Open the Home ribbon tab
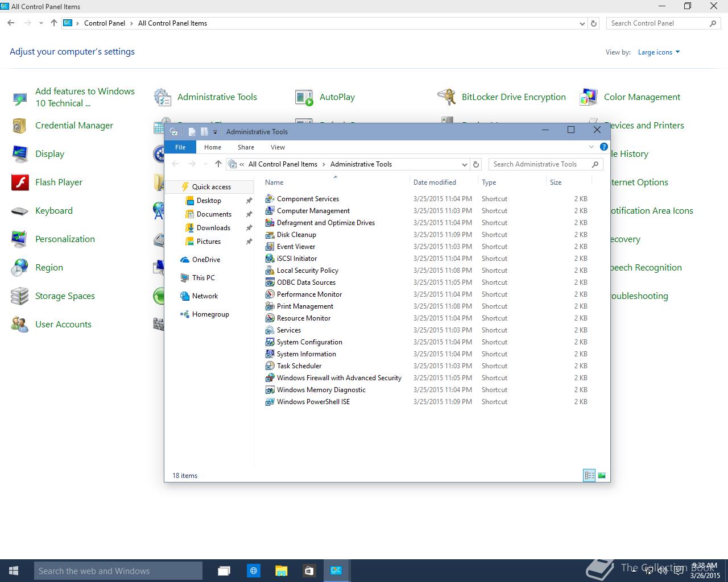 (x=213, y=147)
